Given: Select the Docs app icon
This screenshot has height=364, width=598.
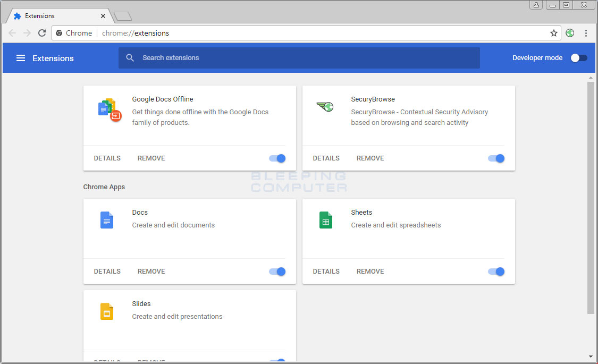Looking at the screenshot, I should click(107, 219).
